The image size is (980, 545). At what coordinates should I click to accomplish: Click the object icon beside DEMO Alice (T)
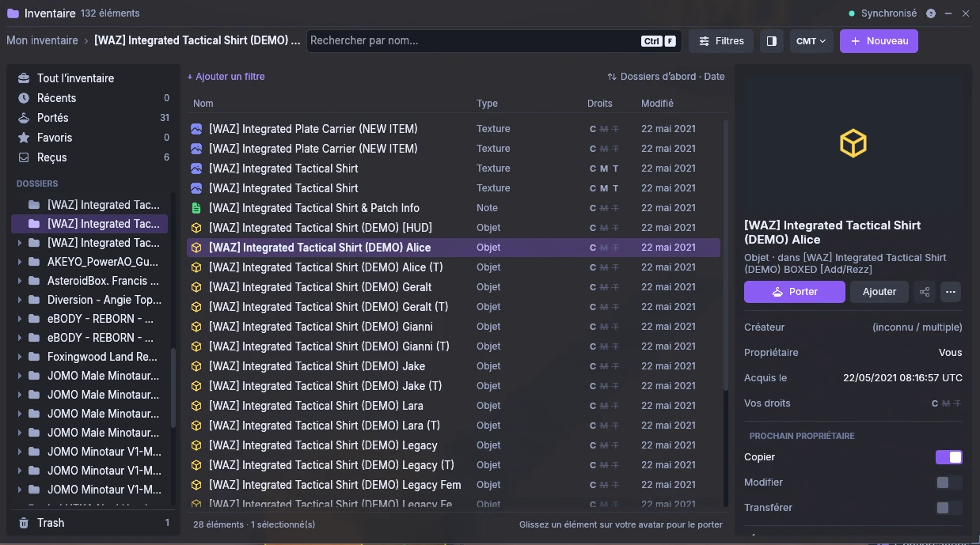pos(196,267)
